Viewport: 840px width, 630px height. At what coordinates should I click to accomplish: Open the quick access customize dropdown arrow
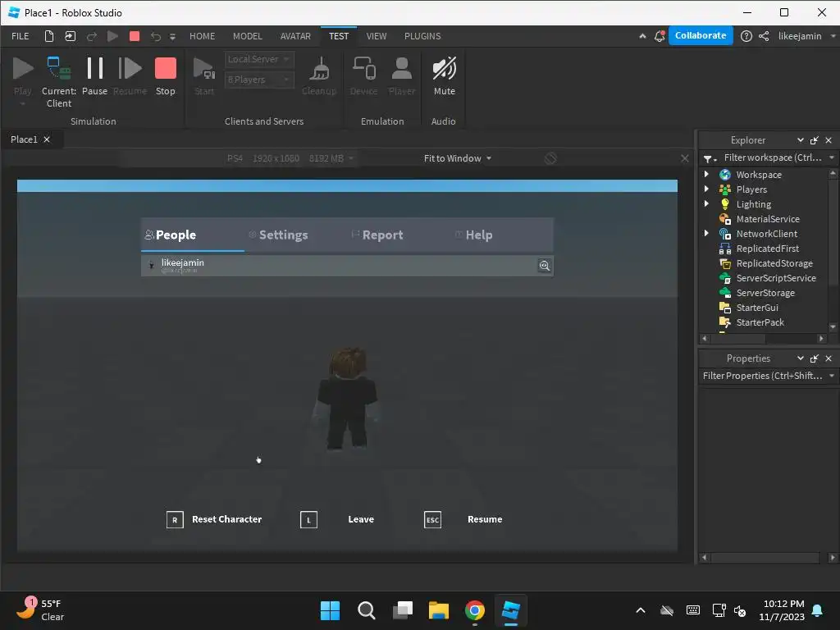(x=172, y=36)
